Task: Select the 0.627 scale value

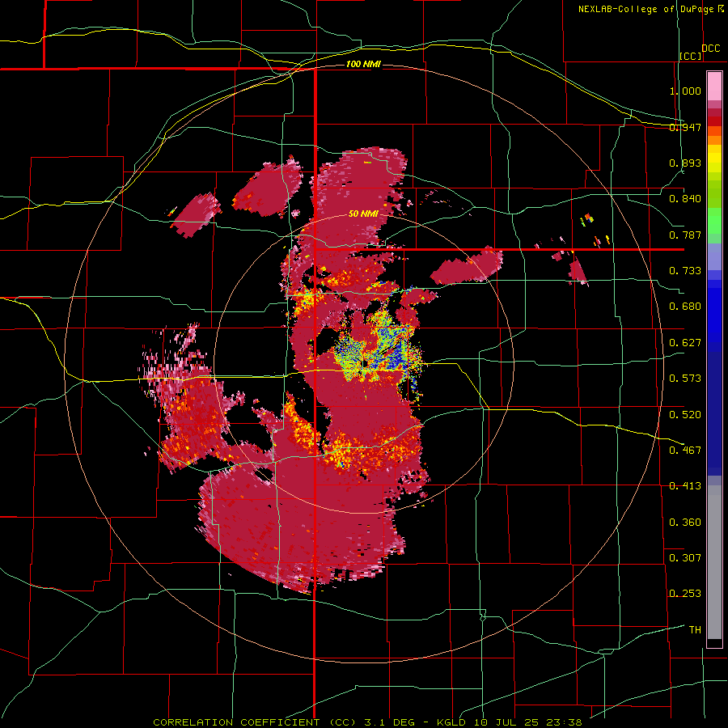Action: (x=685, y=343)
